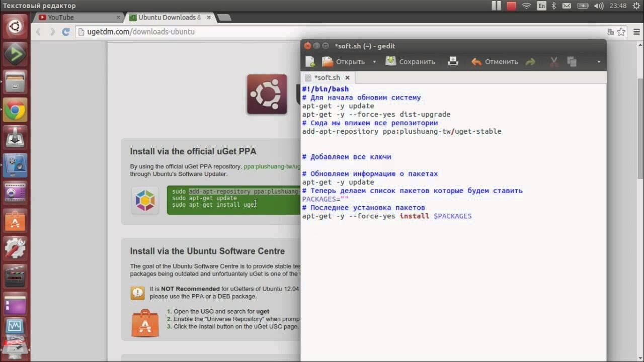644x362 pixels.
Task: Click the 23:48 clock in top panel
Action: click(618, 6)
